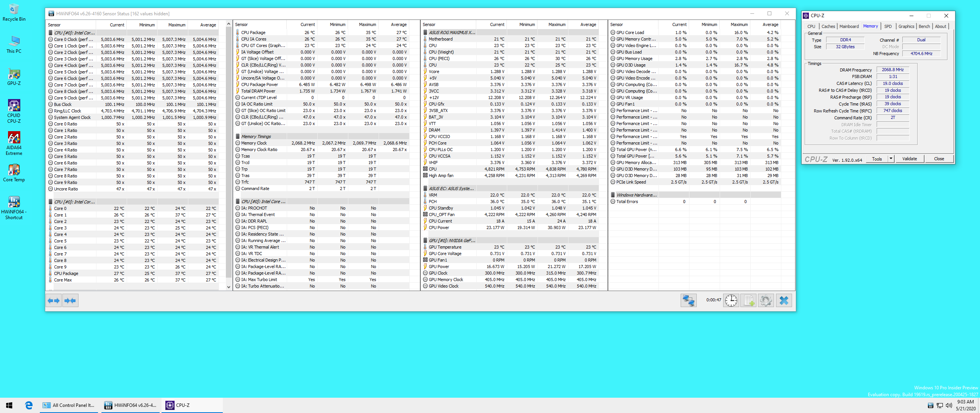Click the shrink columns arrows button in HWiNFO
This screenshot has width=980, height=413.
(70, 301)
